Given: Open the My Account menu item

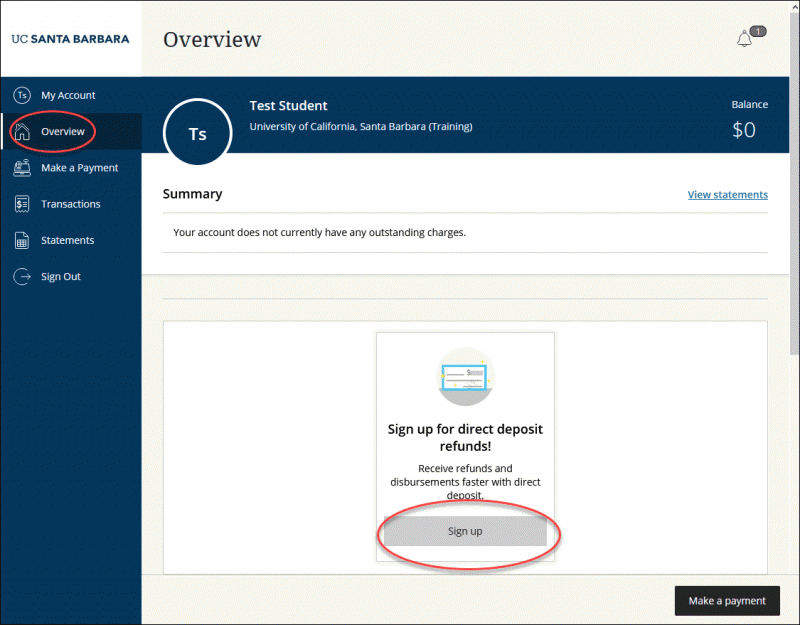Looking at the screenshot, I should [x=68, y=95].
